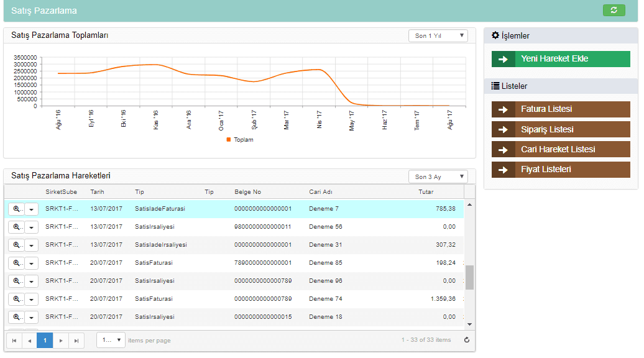
Task: Click magnifier icon for Deneme 7 row
Action: point(17,209)
